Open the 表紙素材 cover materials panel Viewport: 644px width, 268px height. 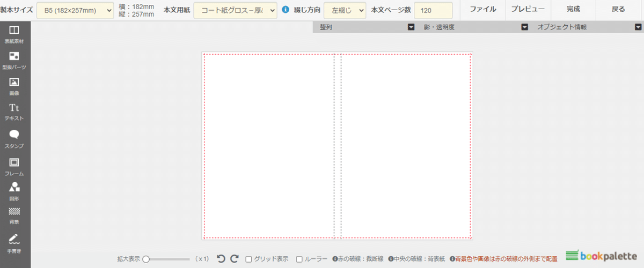tap(14, 34)
